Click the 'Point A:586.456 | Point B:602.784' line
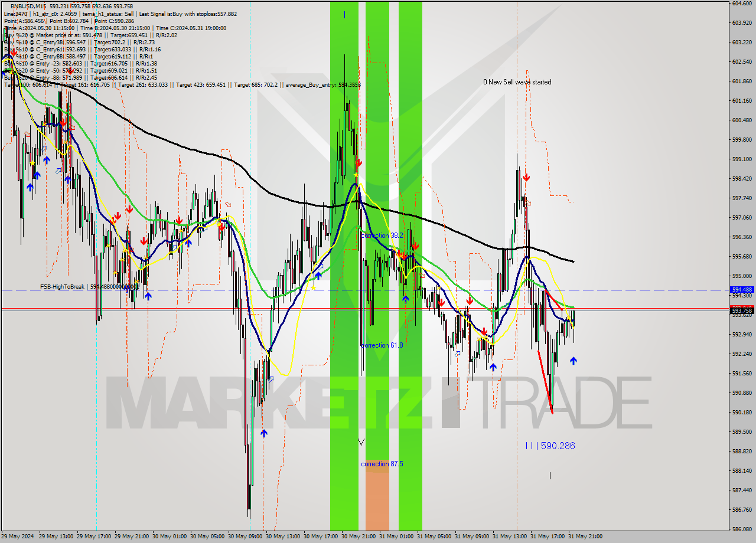Screen dimensions: 756x543 [x=69, y=21]
